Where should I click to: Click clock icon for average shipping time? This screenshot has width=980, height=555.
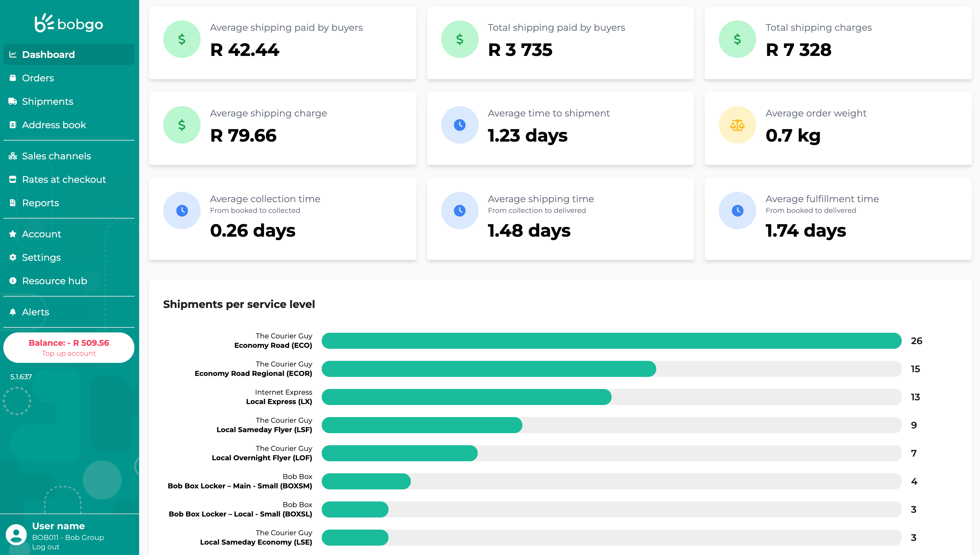[460, 211]
